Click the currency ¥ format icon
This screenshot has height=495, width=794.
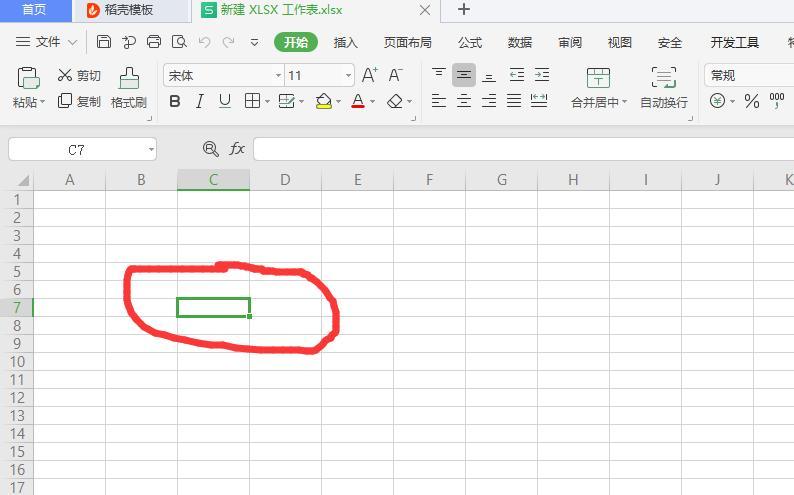click(x=717, y=101)
